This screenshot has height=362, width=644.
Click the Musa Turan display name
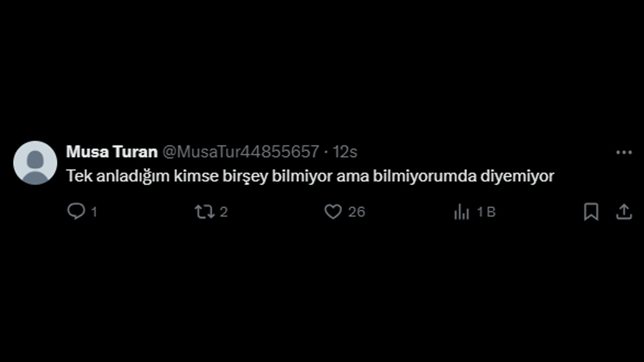112,152
